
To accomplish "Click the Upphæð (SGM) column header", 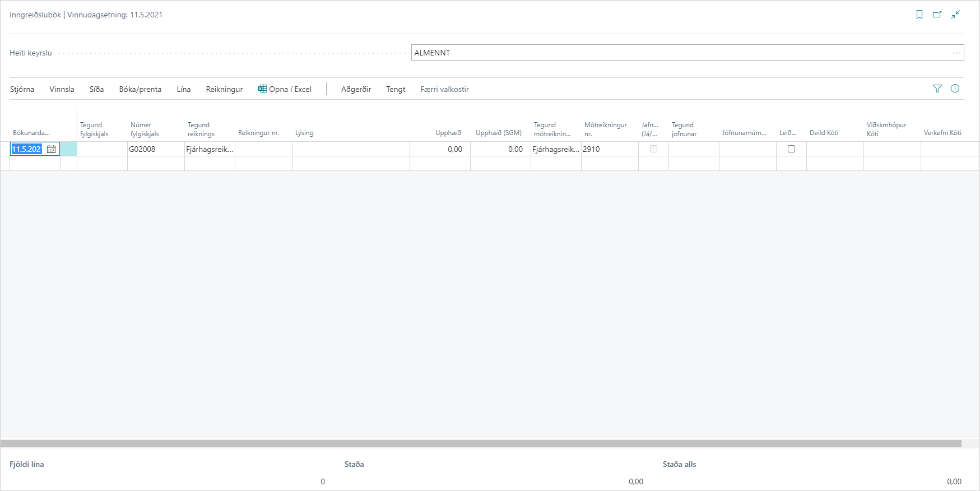I will pos(499,133).
